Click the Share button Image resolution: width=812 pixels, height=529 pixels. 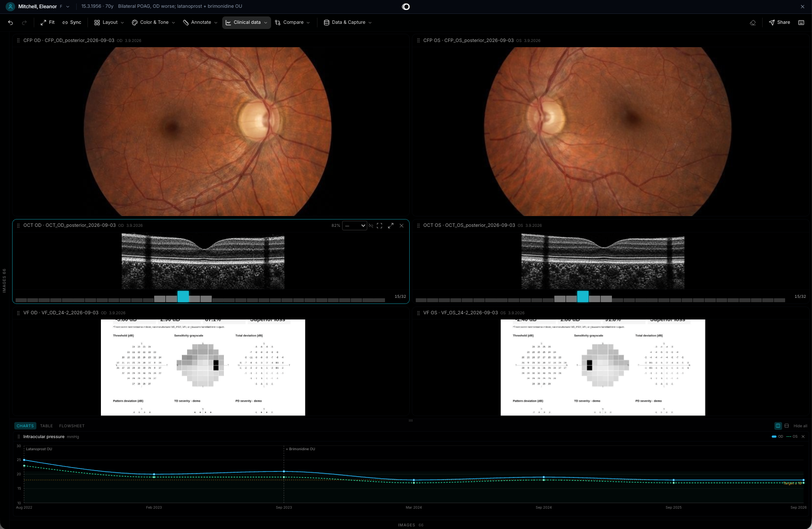pyautogui.click(x=779, y=23)
